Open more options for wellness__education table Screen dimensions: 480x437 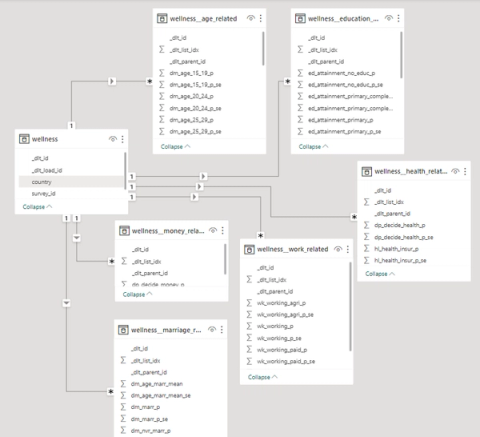(399, 18)
